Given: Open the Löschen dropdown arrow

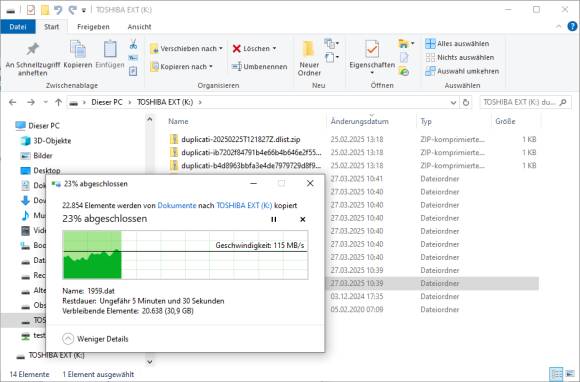Looking at the screenshot, I should click(274, 48).
